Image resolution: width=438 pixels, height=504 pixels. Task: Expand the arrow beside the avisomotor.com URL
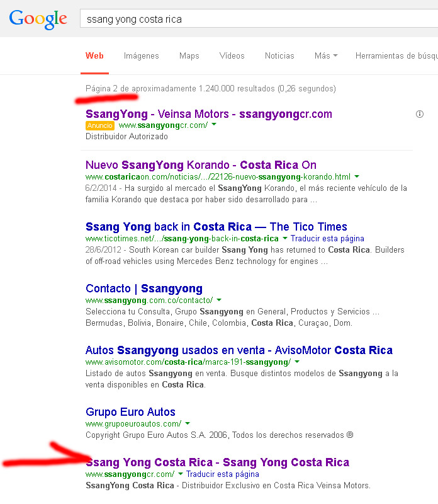tap(297, 362)
